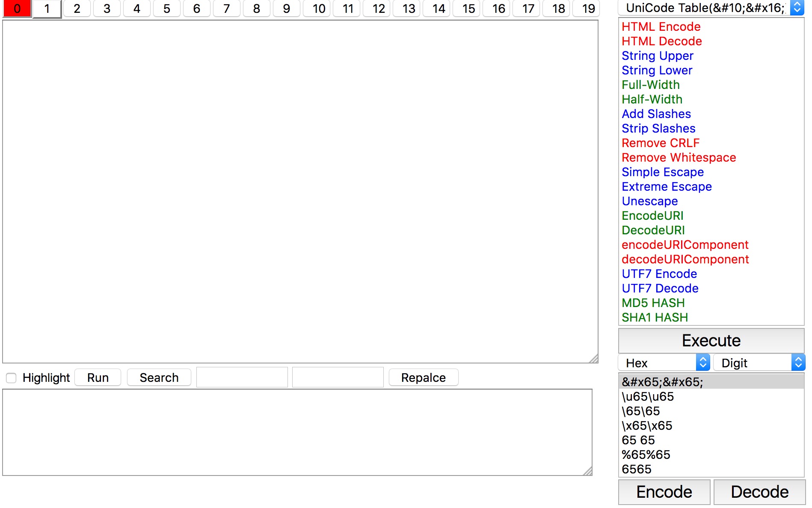Select the \65\65 format row
812x508 pixels.
(x=711, y=411)
